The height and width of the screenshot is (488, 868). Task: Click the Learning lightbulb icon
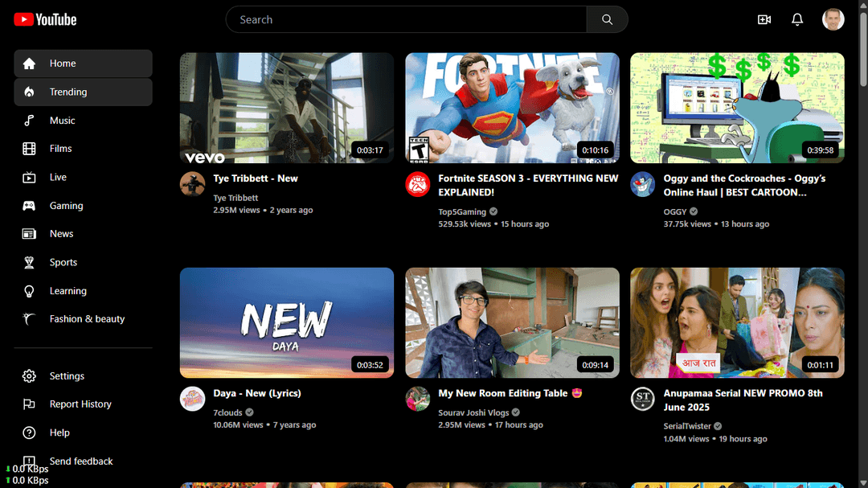(30, 291)
